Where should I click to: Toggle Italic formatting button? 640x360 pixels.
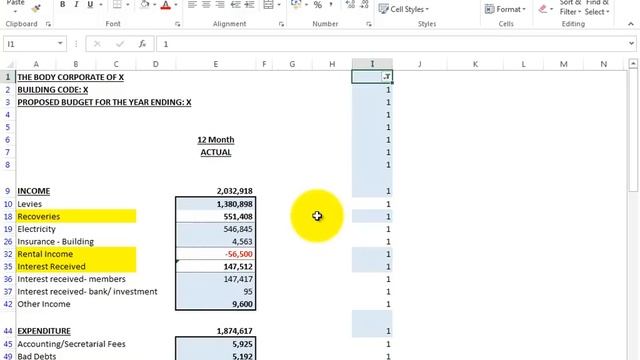click(76, 4)
